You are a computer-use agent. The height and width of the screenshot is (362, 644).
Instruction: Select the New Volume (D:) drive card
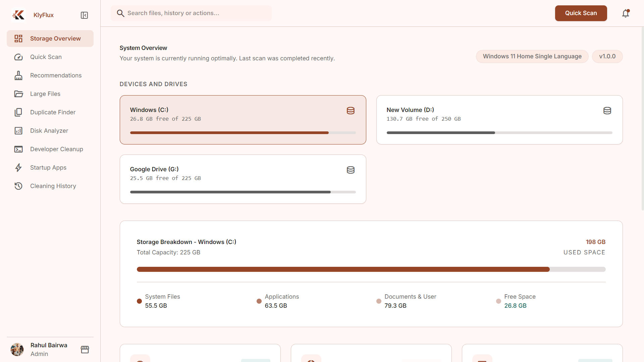tap(499, 120)
